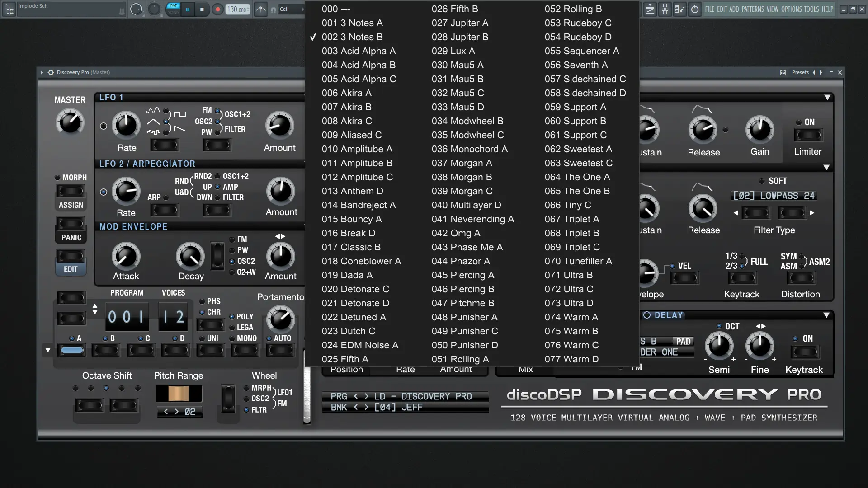Toggle the Delay enable circle

pyautogui.click(x=646, y=315)
